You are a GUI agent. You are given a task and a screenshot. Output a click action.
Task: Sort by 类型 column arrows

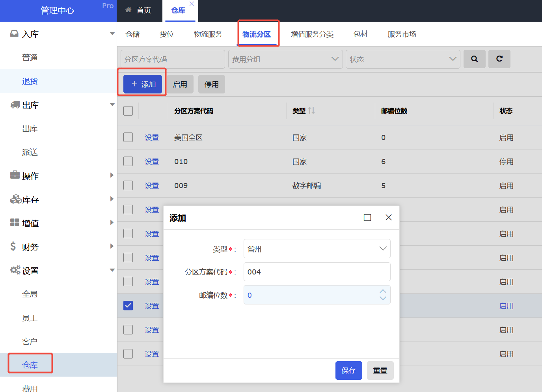click(311, 111)
